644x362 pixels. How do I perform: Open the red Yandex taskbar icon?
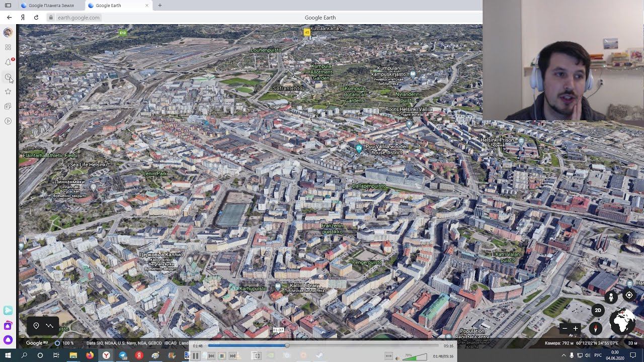pos(139,355)
